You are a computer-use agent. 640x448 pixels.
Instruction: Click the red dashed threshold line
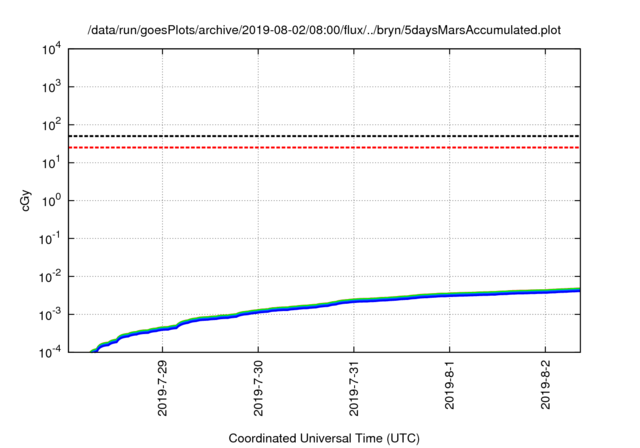coord(324,147)
